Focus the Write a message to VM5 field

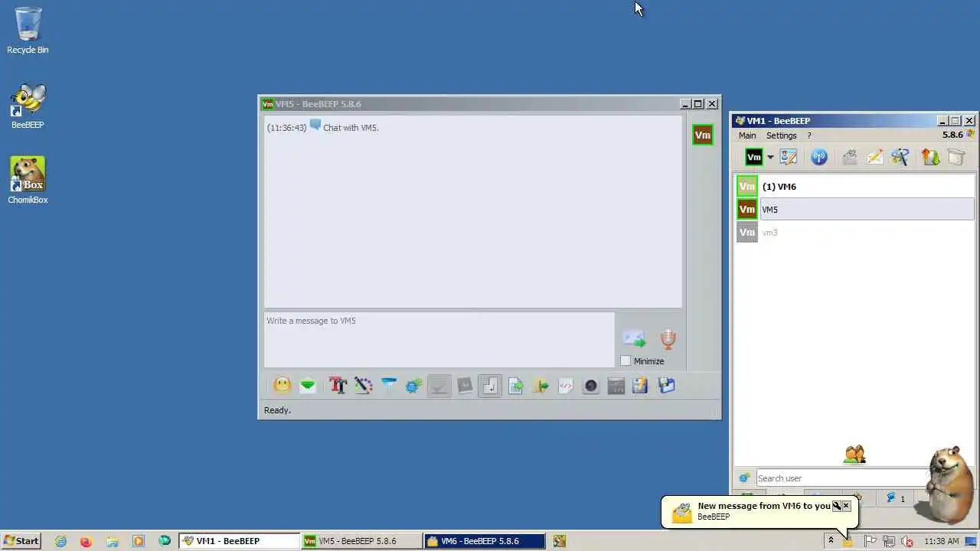pyautogui.click(x=439, y=340)
